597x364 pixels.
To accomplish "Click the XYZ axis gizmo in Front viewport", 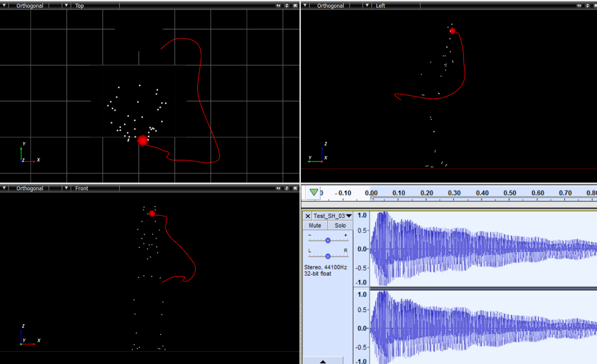I will click(30, 335).
